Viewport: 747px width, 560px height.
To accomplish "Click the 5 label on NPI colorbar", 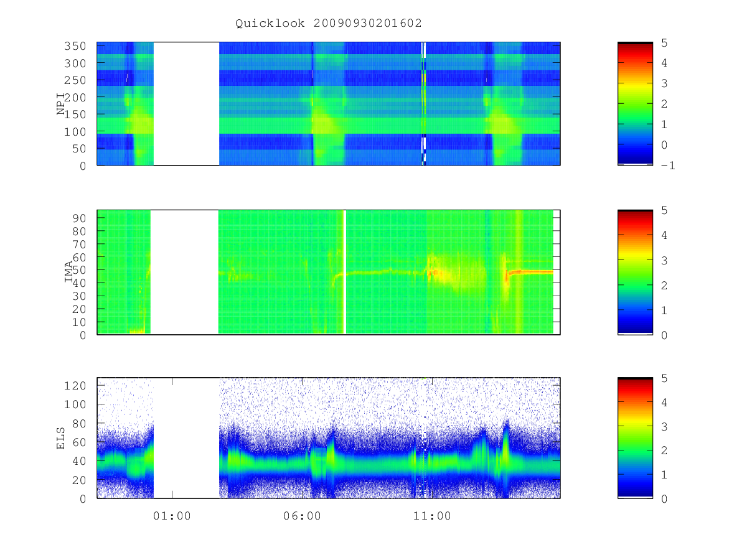I will pos(664,42).
